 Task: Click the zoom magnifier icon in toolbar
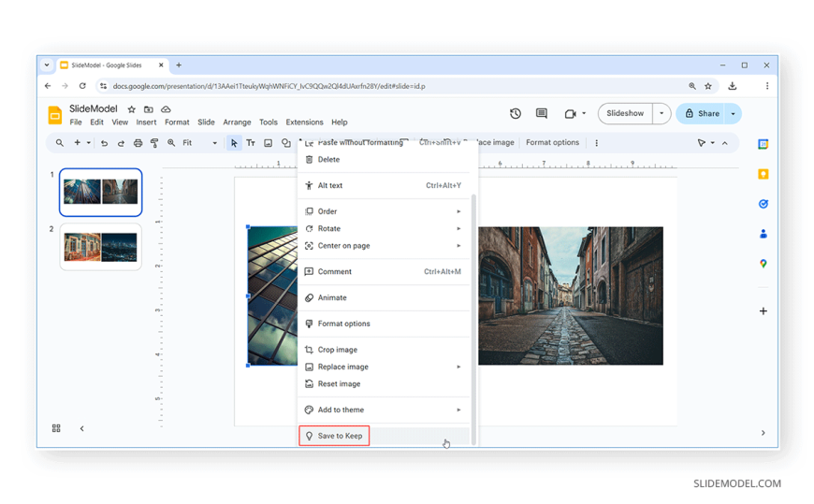pos(171,143)
